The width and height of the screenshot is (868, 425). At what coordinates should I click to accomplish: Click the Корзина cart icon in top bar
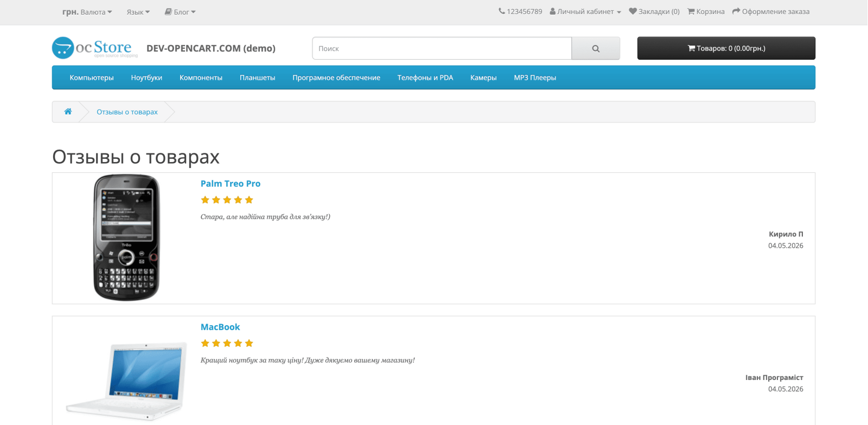691,11
